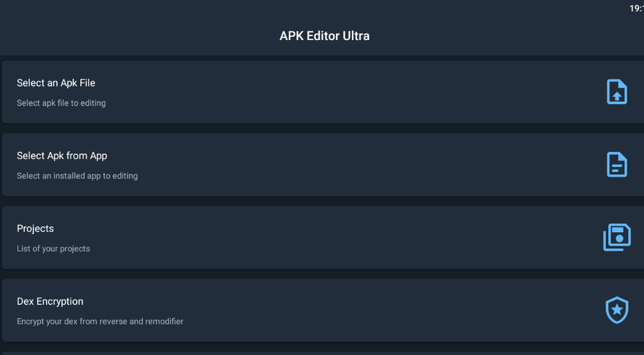Click the clock in the status bar
Screen dimensions: 644x355
636,8
